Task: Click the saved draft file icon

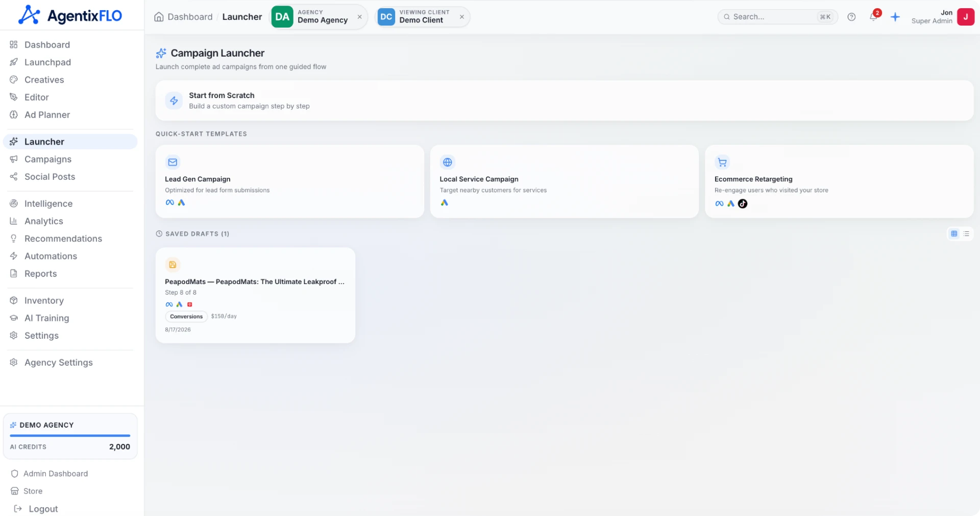Action: click(x=173, y=265)
